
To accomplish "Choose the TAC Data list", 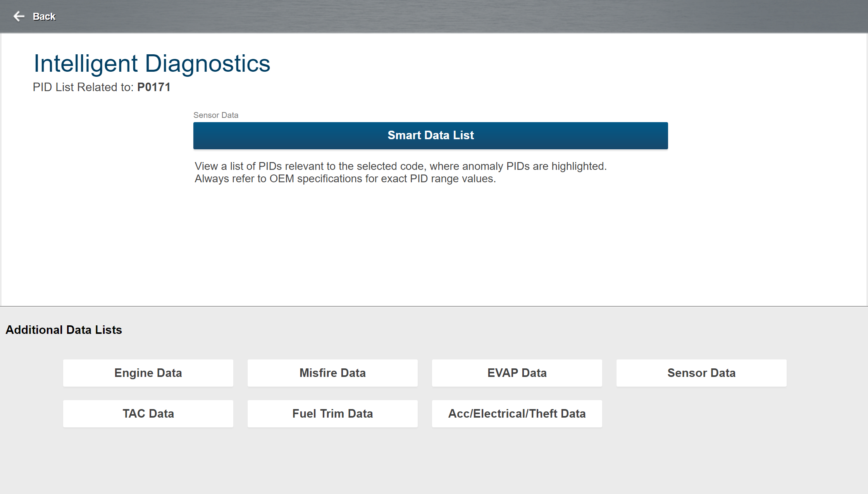I will (x=148, y=414).
